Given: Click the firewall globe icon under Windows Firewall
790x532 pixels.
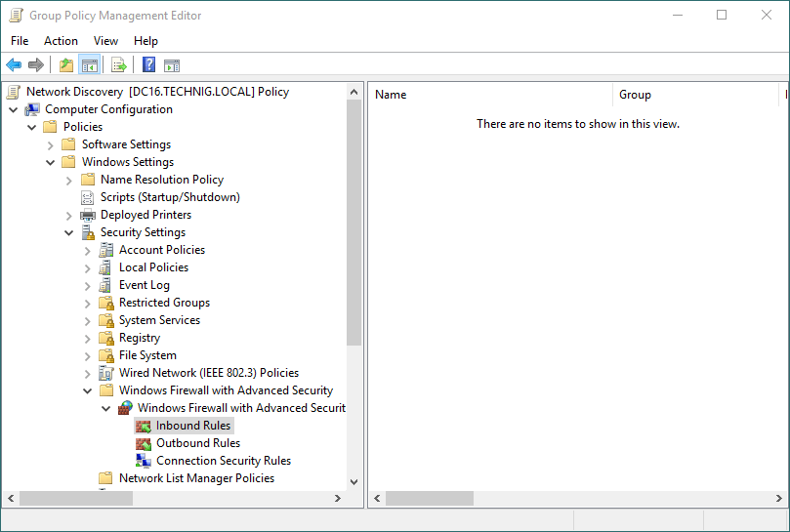Looking at the screenshot, I should pos(125,408).
